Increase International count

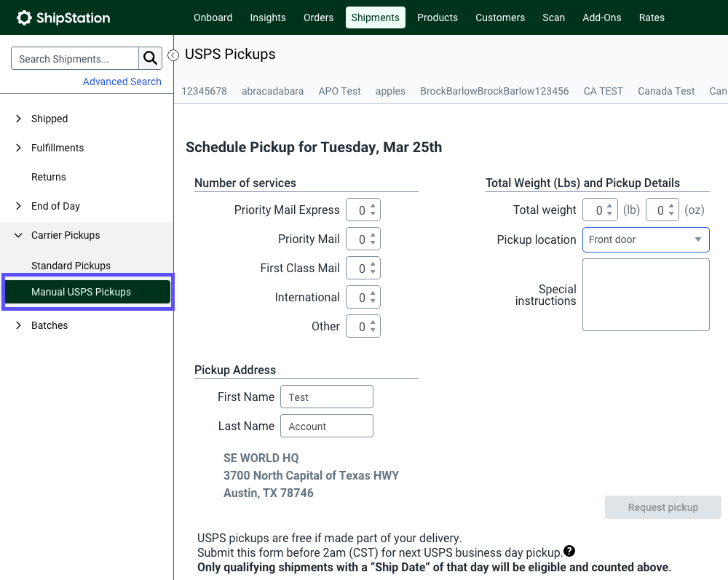pyautogui.click(x=373, y=294)
